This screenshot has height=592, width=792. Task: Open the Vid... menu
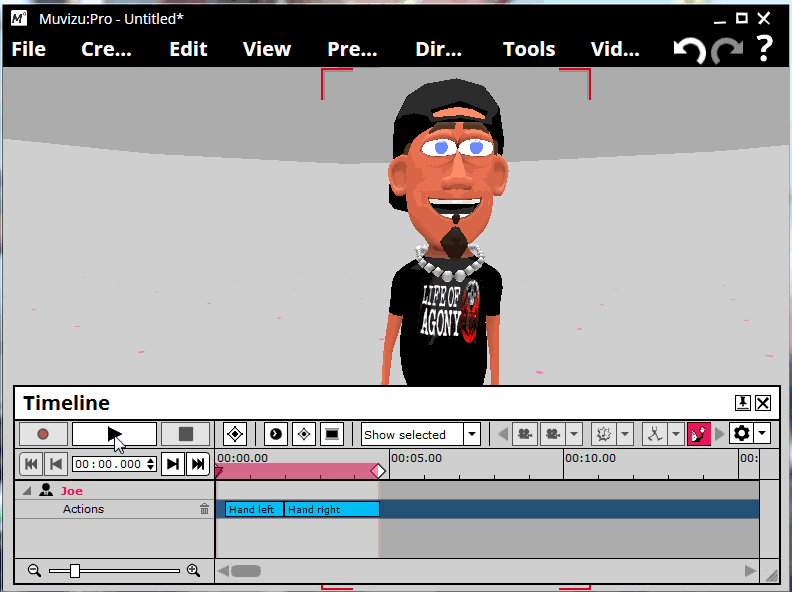pos(615,49)
